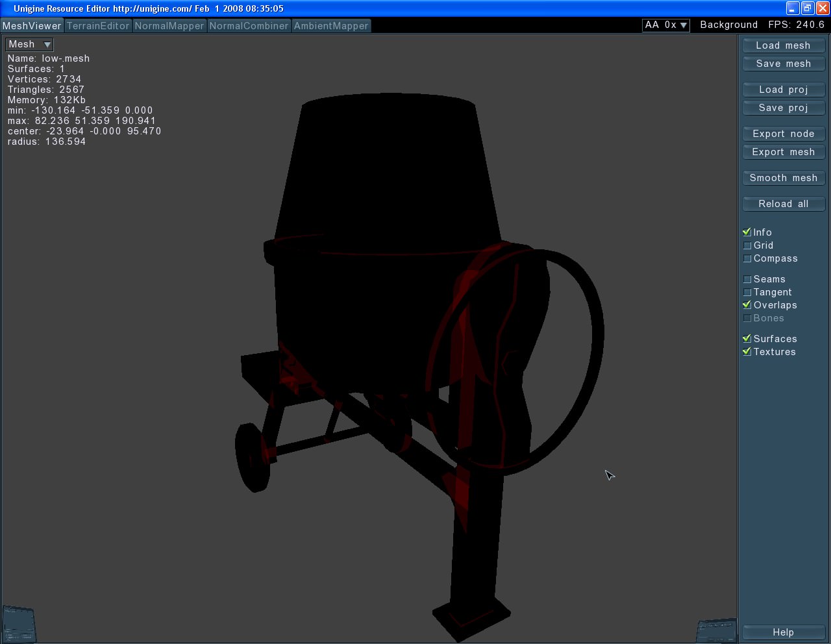Expand the AA 0x antialiasing dropdown
Viewport: 831px width, 644px height.
pos(665,25)
